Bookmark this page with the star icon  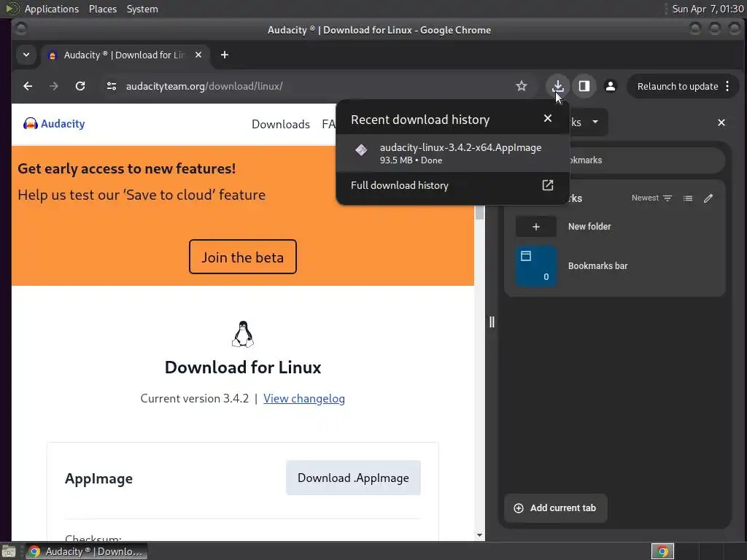pos(521,86)
